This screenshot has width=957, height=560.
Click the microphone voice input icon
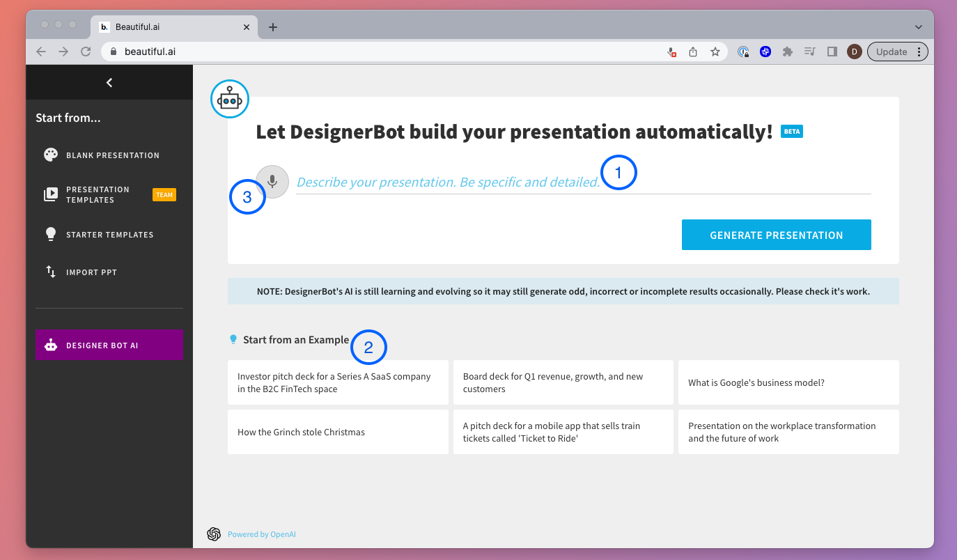click(272, 182)
